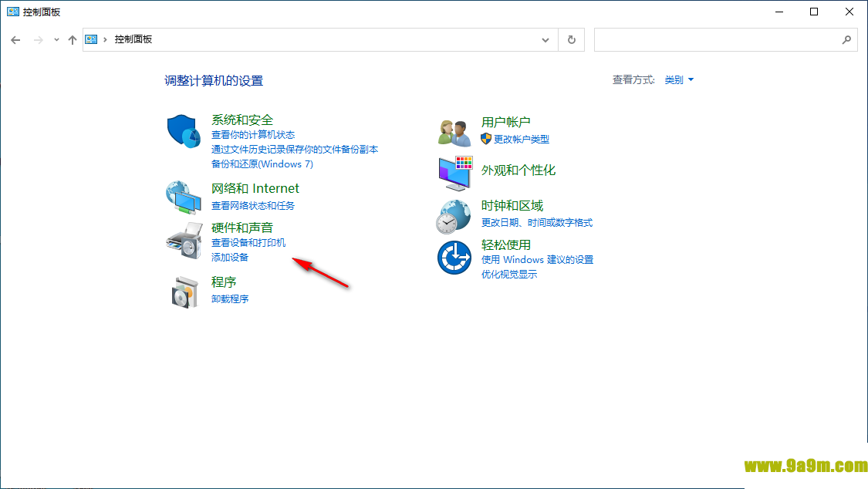868x489 pixels.
Task: Click the Clock and Region globe icon
Action: point(454,216)
